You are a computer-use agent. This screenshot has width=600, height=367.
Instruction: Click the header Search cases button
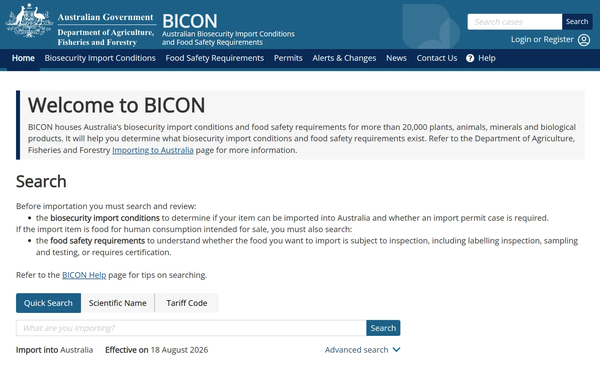577,21
